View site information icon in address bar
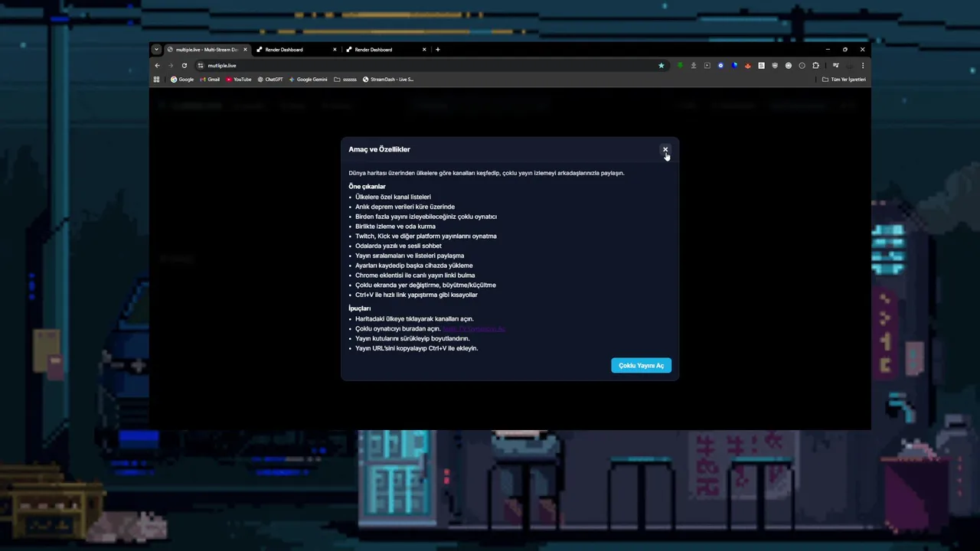The width and height of the screenshot is (980, 551). click(x=201, y=66)
